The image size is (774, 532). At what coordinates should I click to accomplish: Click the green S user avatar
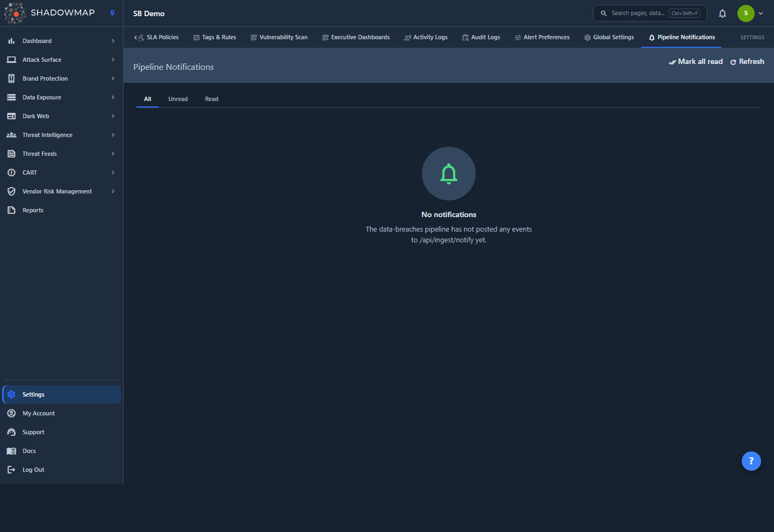746,13
